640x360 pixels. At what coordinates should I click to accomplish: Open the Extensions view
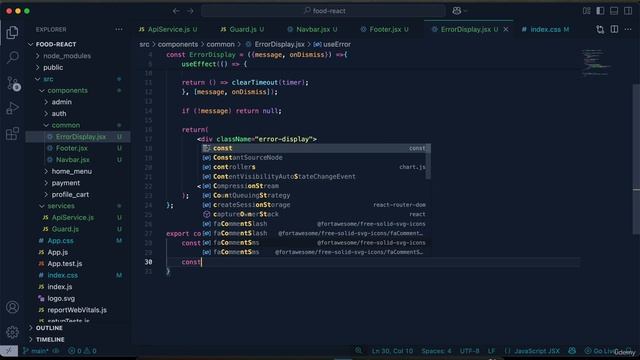click(12, 133)
